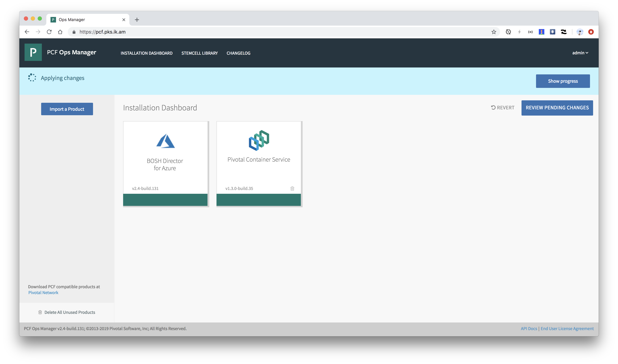Click the Azure logo on BOSH Director tile
This screenshot has width=618, height=364.
165,141
